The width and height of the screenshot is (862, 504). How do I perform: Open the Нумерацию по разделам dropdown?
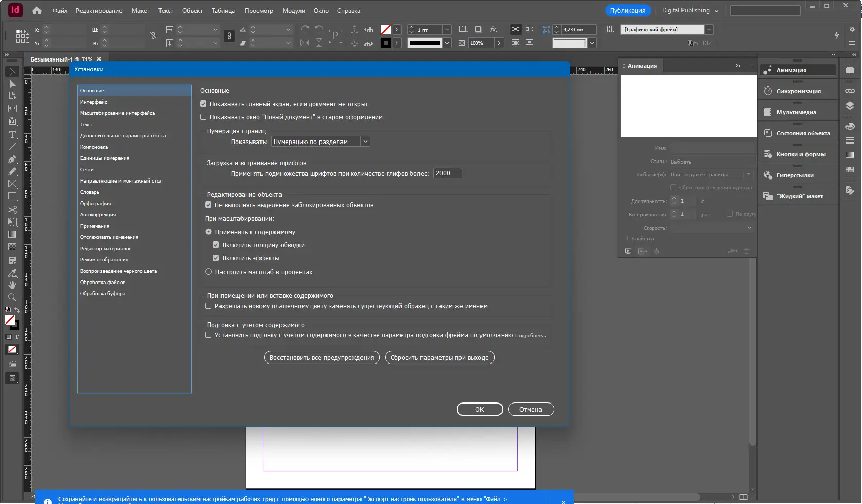pyautogui.click(x=320, y=142)
